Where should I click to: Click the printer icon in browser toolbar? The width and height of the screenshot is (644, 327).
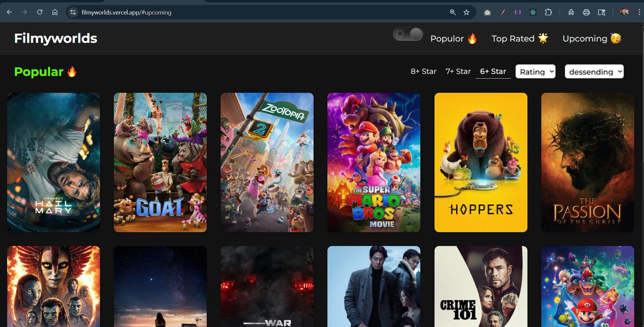click(586, 12)
